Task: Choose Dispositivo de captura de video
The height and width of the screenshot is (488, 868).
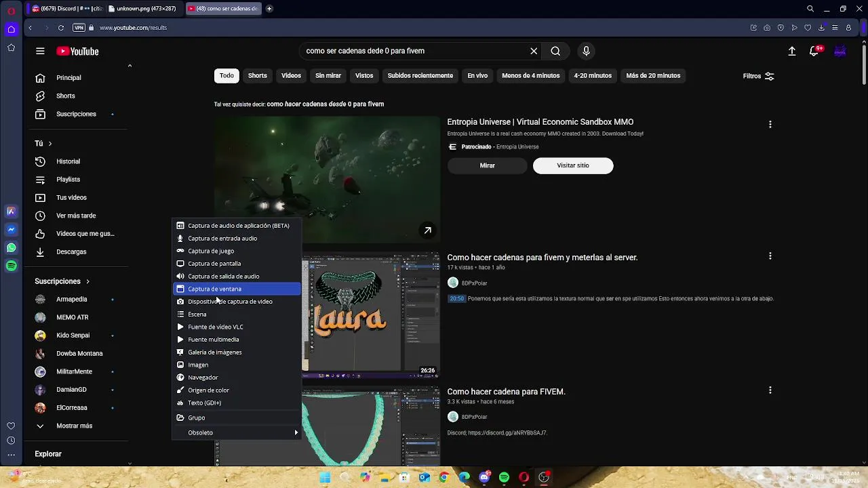Action: coord(237,302)
